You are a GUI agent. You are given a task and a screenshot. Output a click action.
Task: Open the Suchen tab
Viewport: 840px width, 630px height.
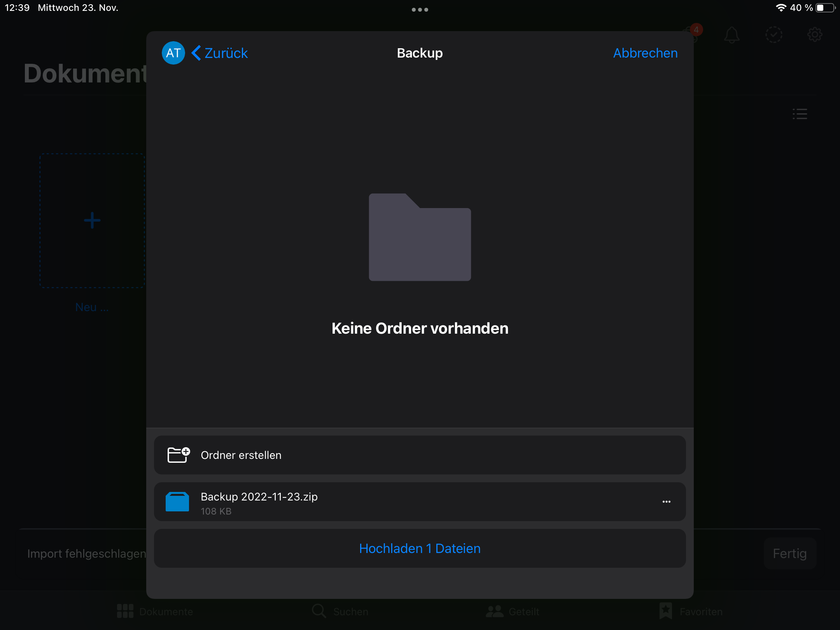coord(340,611)
